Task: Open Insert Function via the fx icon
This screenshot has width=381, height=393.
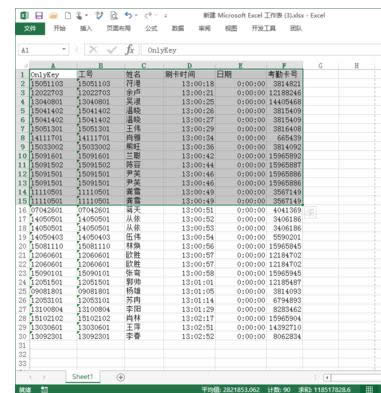Action: [x=130, y=50]
